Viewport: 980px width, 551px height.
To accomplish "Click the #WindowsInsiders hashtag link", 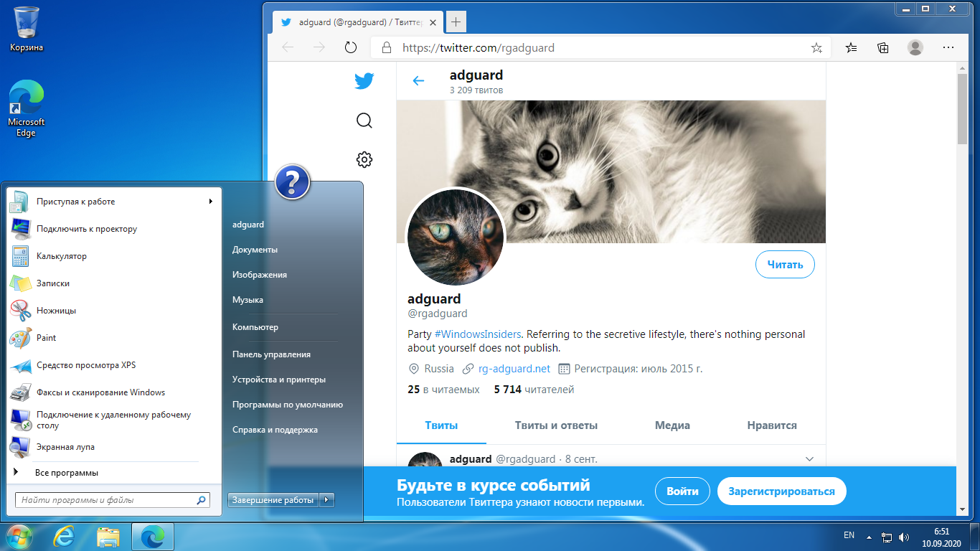I will click(479, 334).
